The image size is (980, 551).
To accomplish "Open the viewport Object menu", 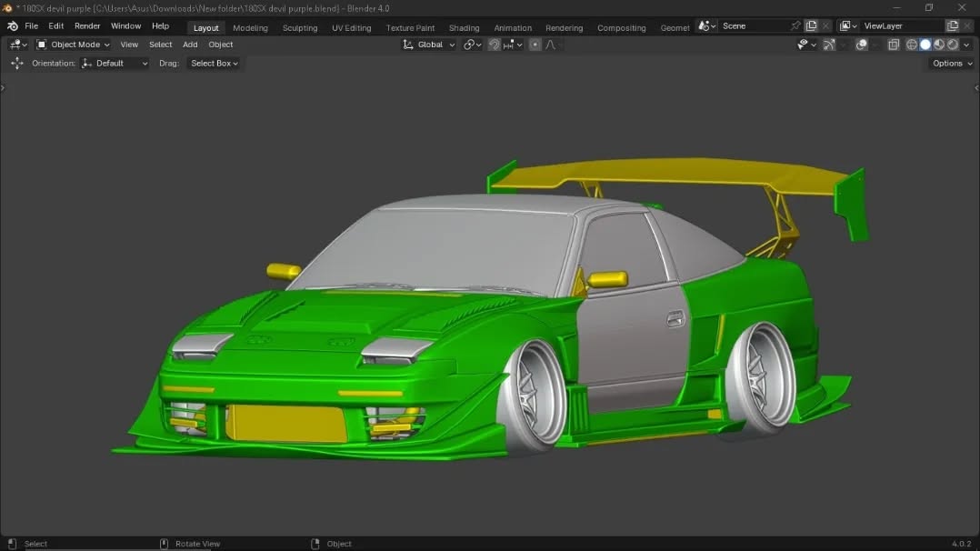I will point(221,45).
